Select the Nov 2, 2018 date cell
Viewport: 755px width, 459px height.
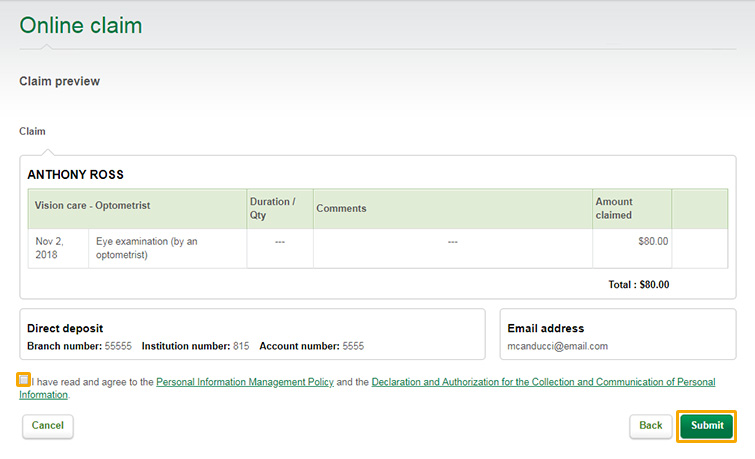(x=58, y=248)
